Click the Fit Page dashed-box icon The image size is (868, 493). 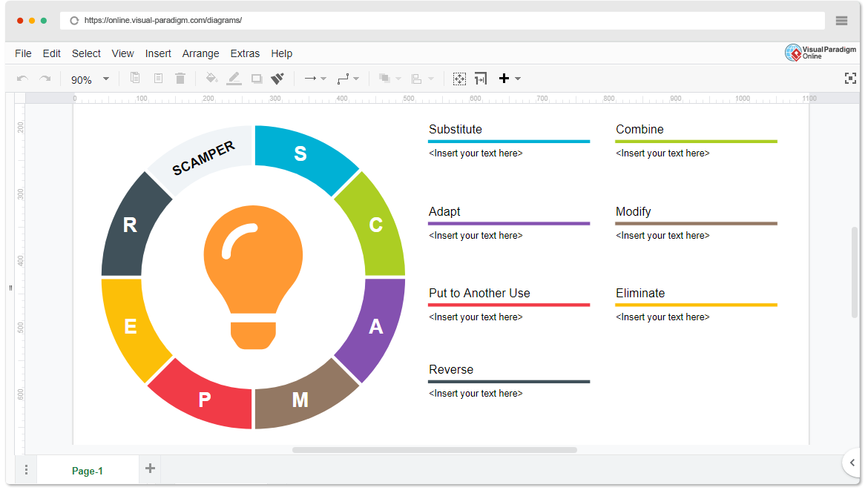[459, 79]
